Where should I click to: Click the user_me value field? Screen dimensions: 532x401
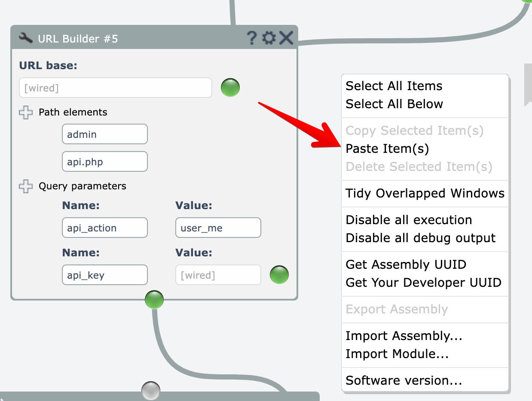218,228
